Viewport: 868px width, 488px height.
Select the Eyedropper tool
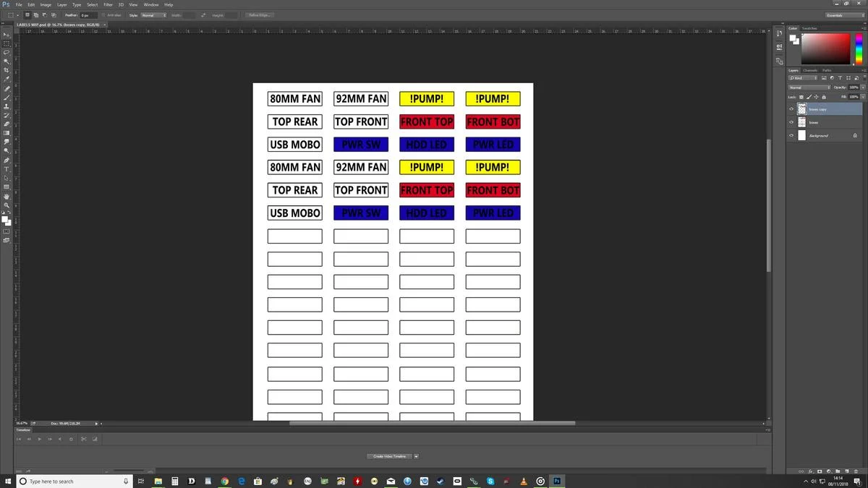tap(7, 80)
